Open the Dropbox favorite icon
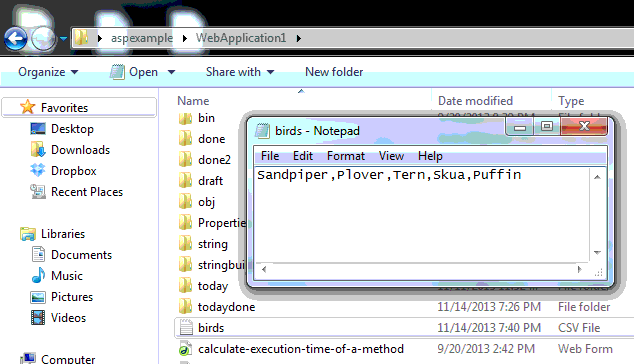Viewport: 634px width, 364px height. coord(38,170)
